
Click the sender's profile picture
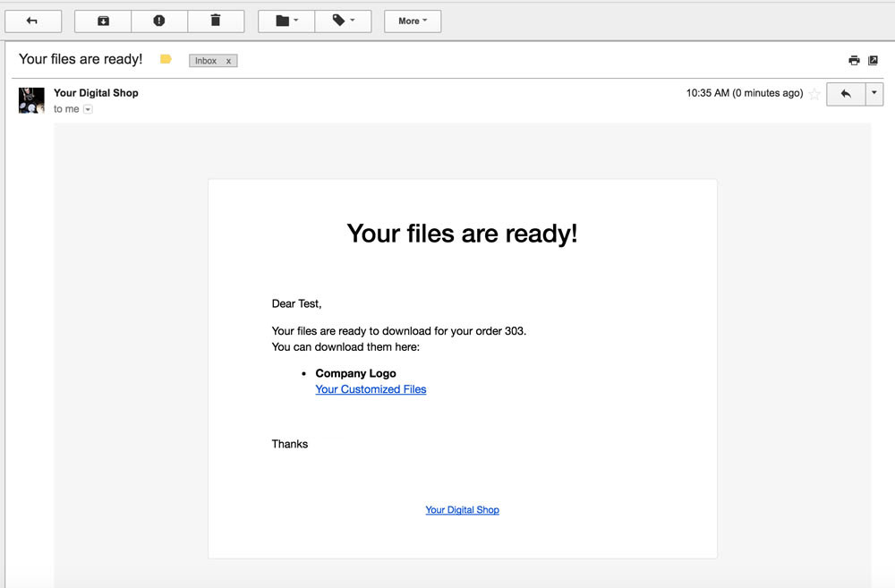31,100
